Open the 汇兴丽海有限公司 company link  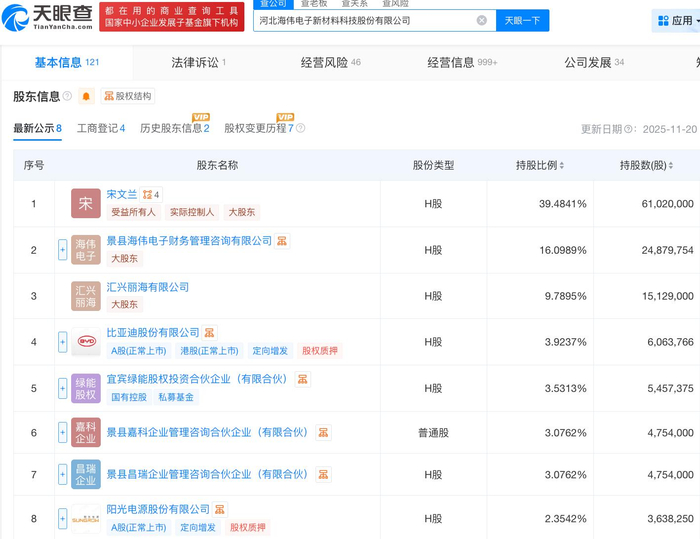(148, 287)
